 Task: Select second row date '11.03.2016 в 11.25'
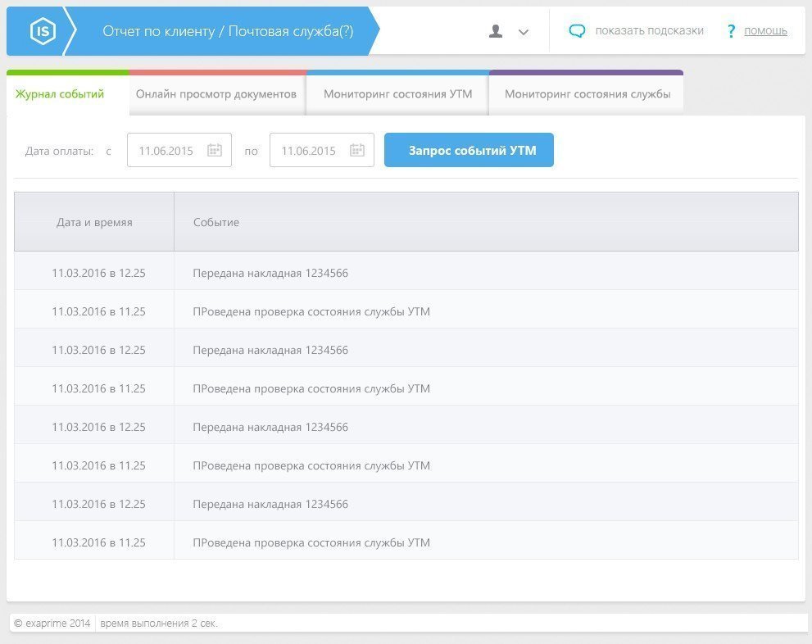click(98, 311)
